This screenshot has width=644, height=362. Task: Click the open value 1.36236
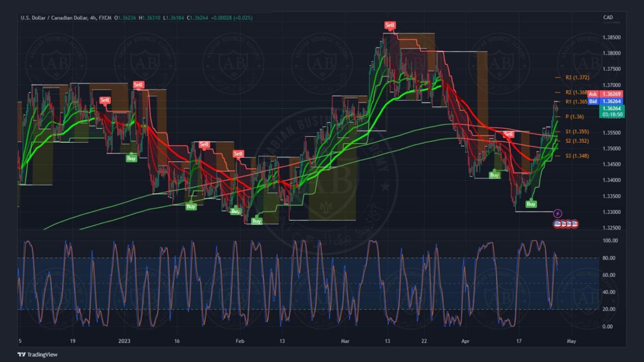point(127,18)
